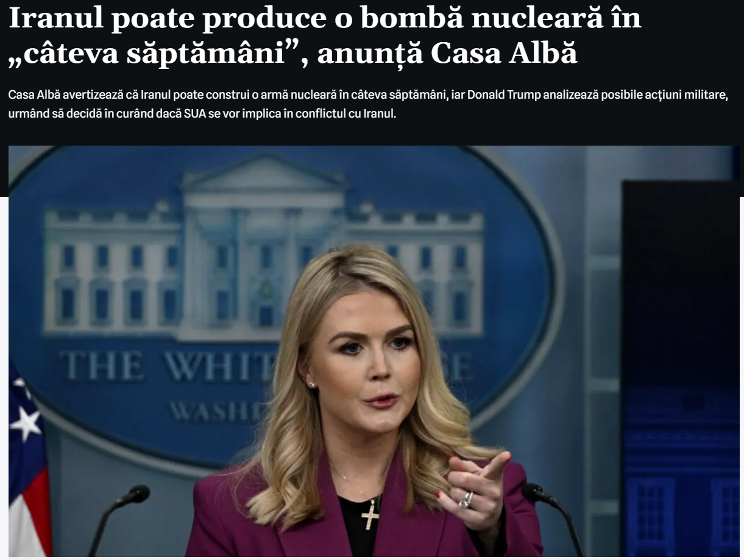Click the left microphone in the photo
The width and height of the screenshot is (744, 560).
[x=118, y=517]
